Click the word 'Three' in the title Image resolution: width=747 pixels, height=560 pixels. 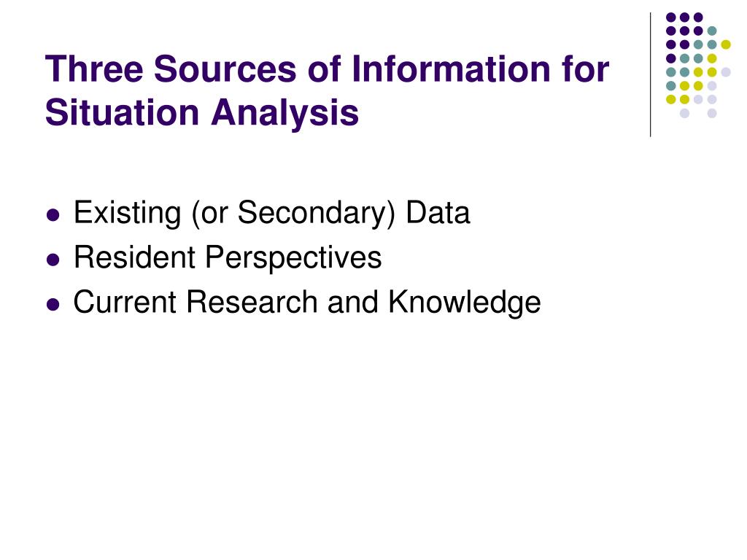click(94, 69)
